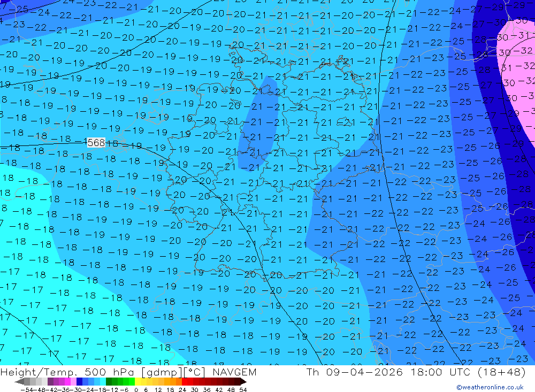535x392 pixels.
Task: Click the 0 label on the color scale
Action: (x=136, y=390)
